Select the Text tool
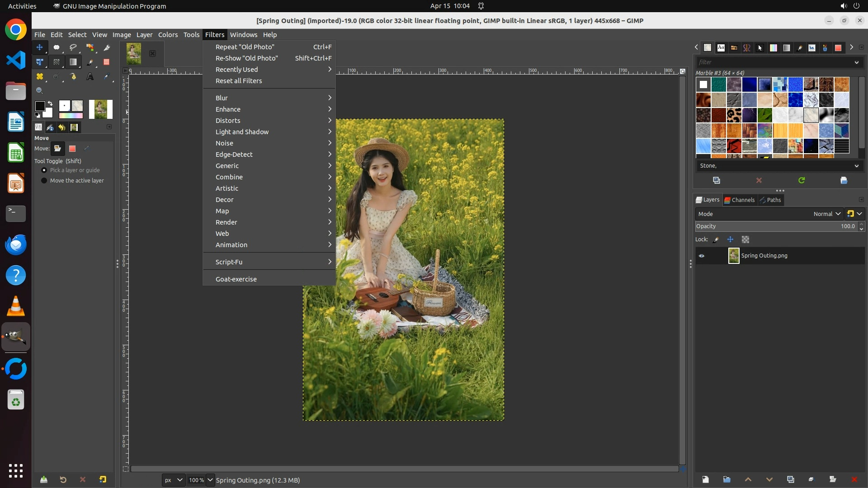 (x=90, y=77)
